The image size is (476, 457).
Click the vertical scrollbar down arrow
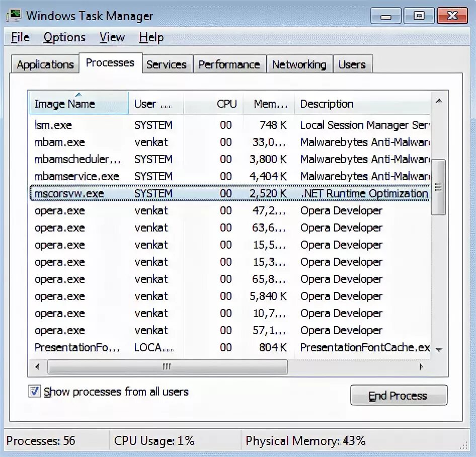pyautogui.click(x=439, y=350)
